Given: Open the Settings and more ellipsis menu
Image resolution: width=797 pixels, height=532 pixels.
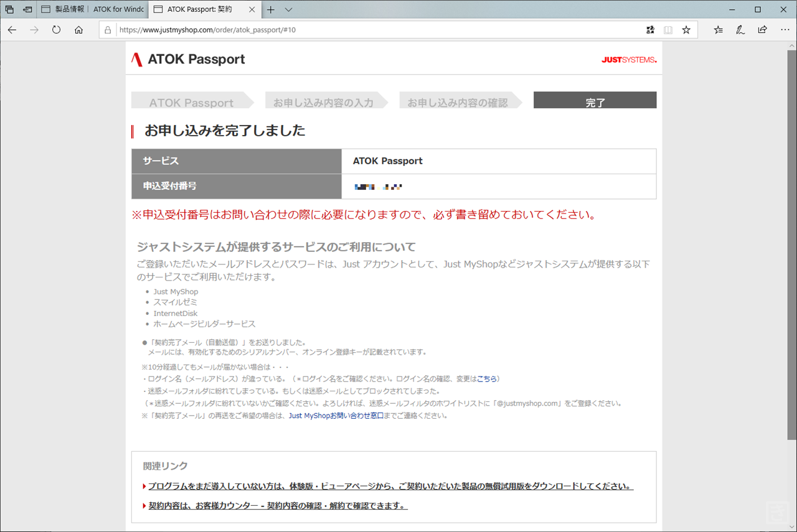Looking at the screenshot, I should (784, 30).
